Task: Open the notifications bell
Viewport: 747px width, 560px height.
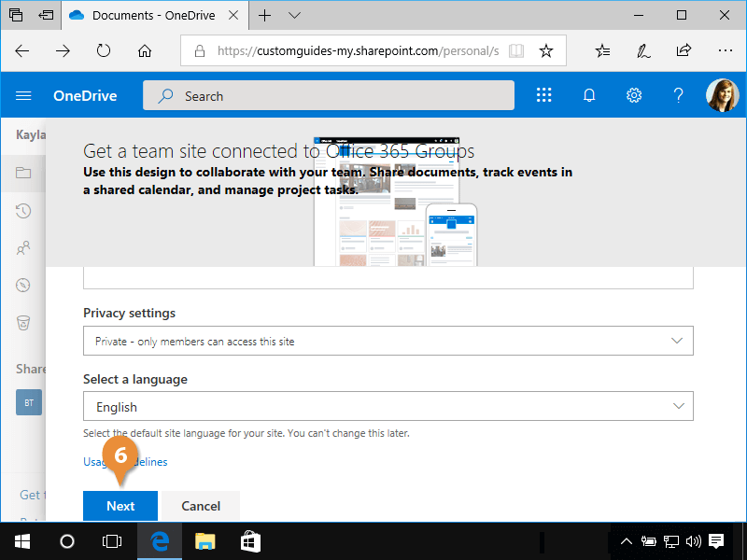Action: click(589, 95)
